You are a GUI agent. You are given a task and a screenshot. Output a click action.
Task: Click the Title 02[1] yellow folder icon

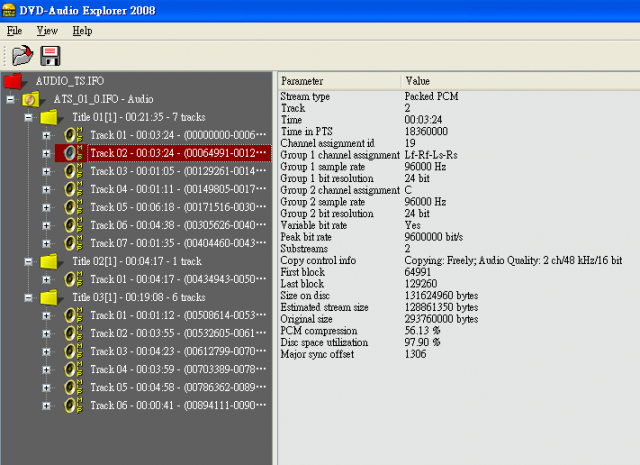tap(51, 261)
